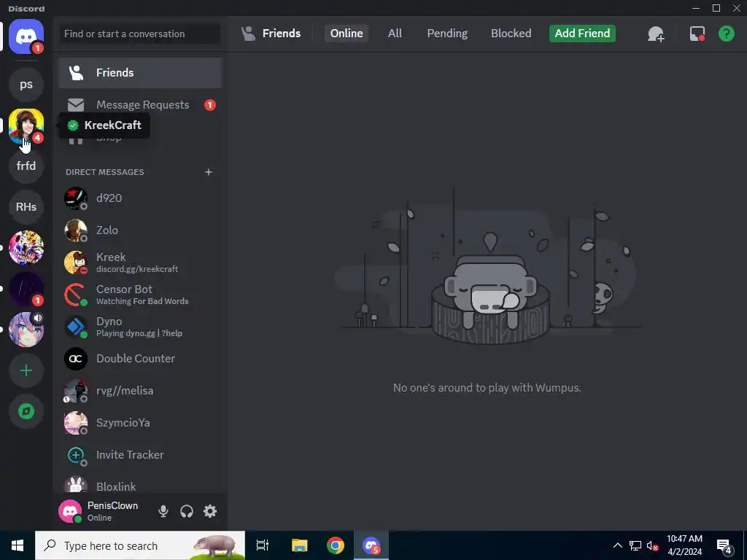747x560 pixels.
Task: Mute the microphone
Action: 163,511
